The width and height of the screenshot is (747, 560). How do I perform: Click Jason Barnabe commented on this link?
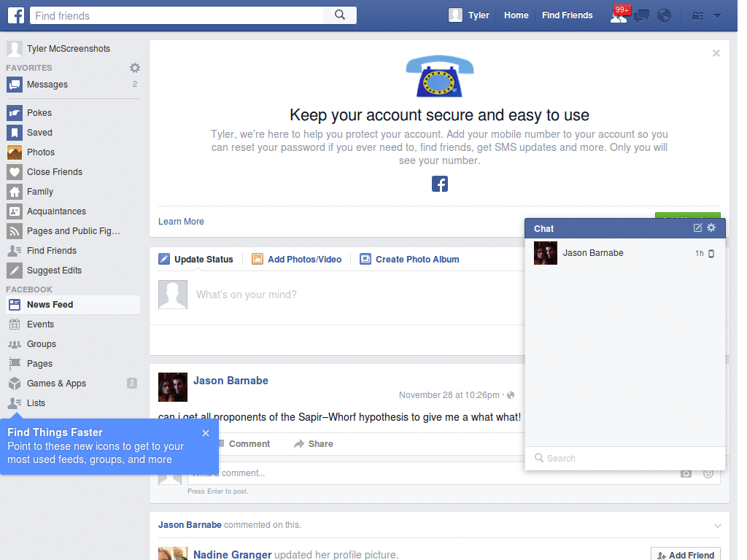[x=190, y=525]
